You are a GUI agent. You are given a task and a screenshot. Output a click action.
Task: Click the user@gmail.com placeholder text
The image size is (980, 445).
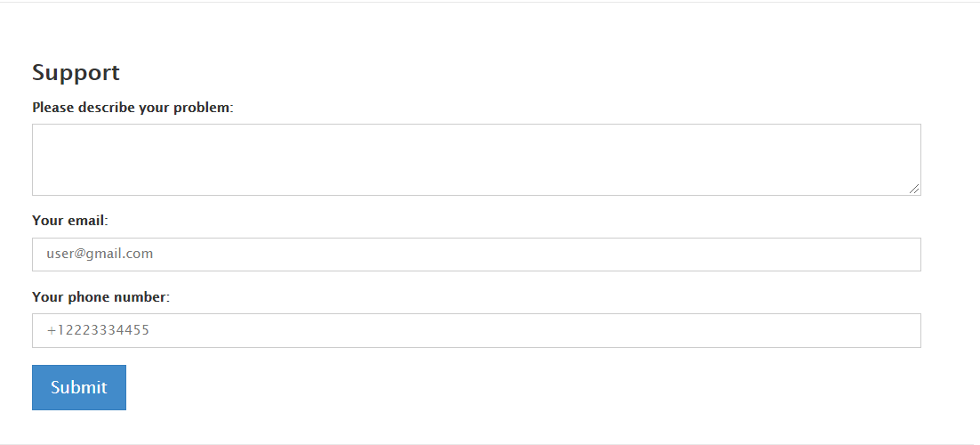coord(100,254)
